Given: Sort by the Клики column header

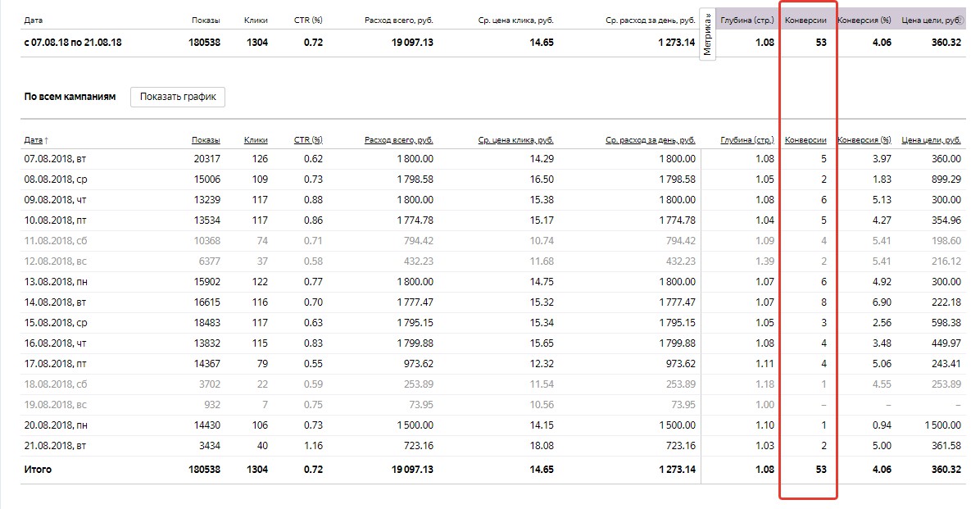Looking at the screenshot, I should pyautogui.click(x=255, y=140).
